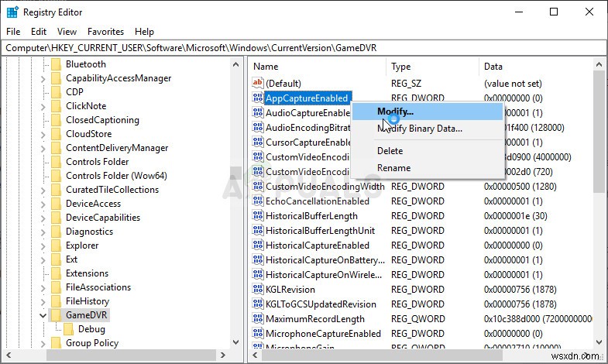Expand the ContentDeliveryManager key
This screenshot has height=364, width=608.
pyautogui.click(x=43, y=149)
